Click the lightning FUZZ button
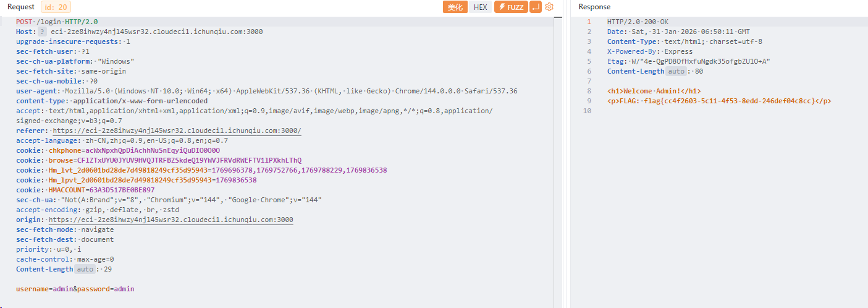 click(510, 7)
